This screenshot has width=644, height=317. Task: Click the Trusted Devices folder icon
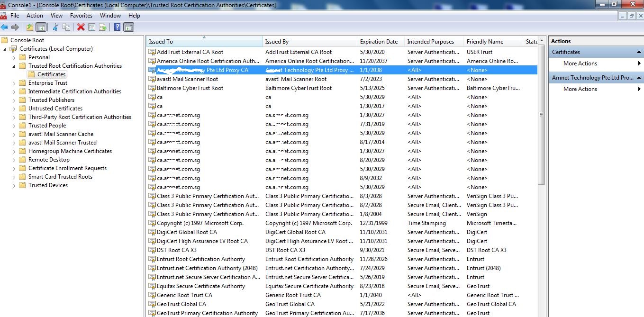coord(22,185)
